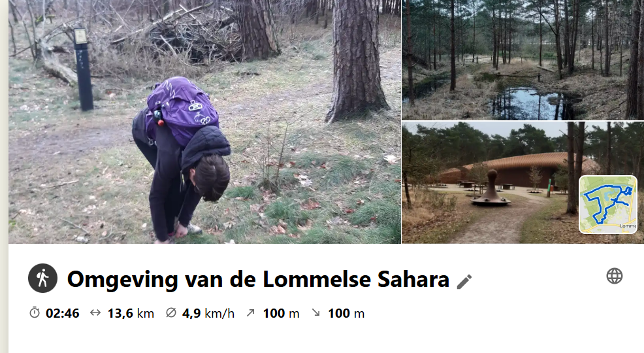Select the 4,9 km/h speed value
This screenshot has height=353, width=644.
pyautogui.click(x=208, y=313)
